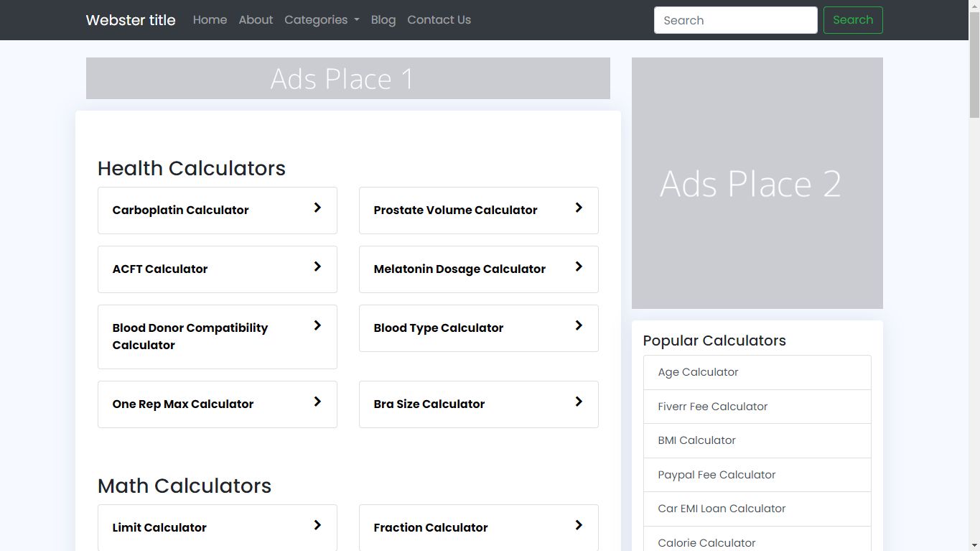Click the chevron next to ACFT Calculator
The height and width of the screenshot is (551, 980).
tap(317, 267)
